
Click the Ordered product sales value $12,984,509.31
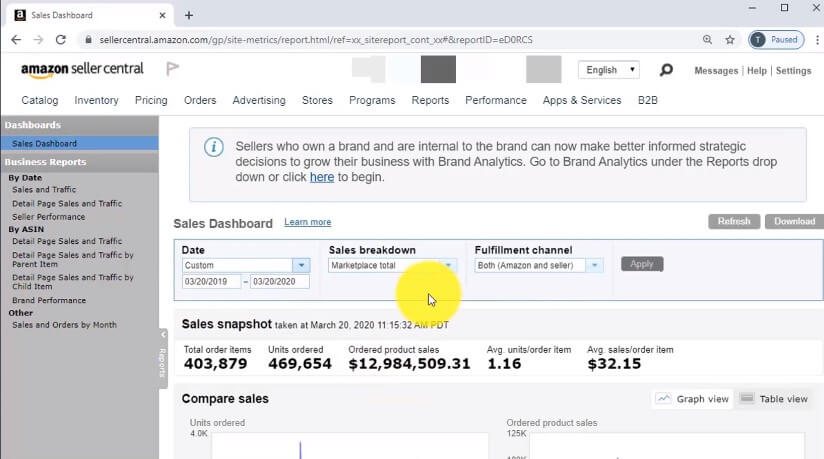[x=409, y=364]
